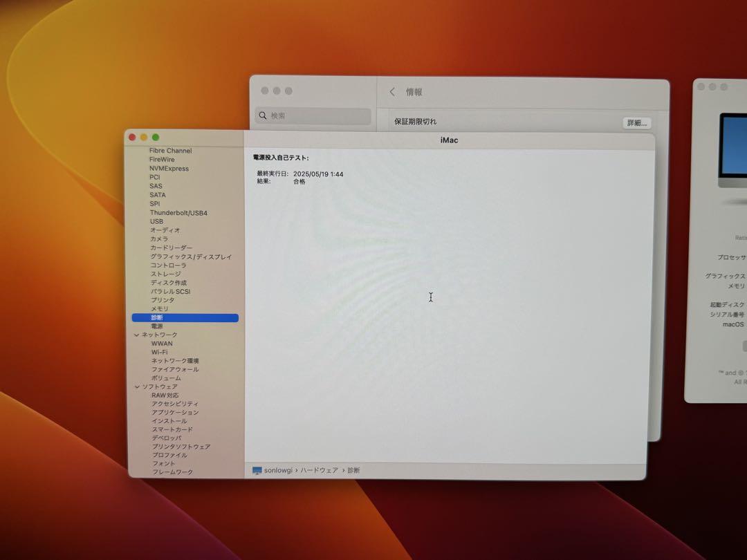Open NVMExpress hardware section

tap(169, 169)
